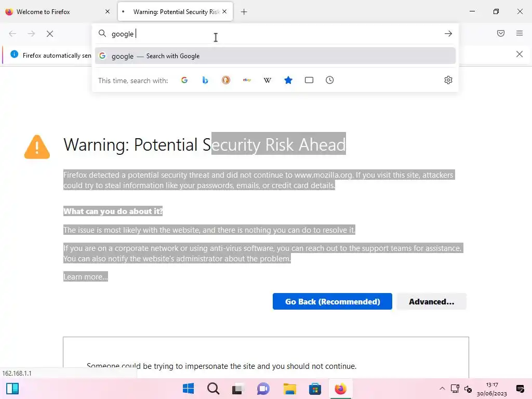Search in Bookmarks star icon
532x399 pixels.
288,80
